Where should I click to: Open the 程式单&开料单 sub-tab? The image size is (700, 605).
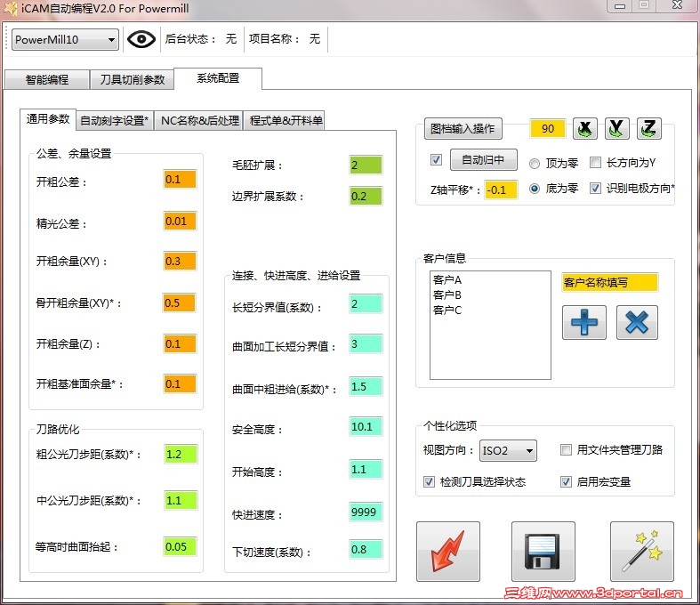click(x=286, y=120)
